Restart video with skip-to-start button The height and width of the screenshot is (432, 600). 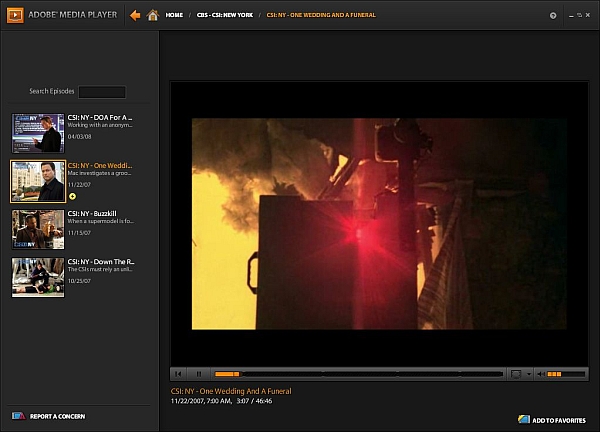click(x=178, y=374)
